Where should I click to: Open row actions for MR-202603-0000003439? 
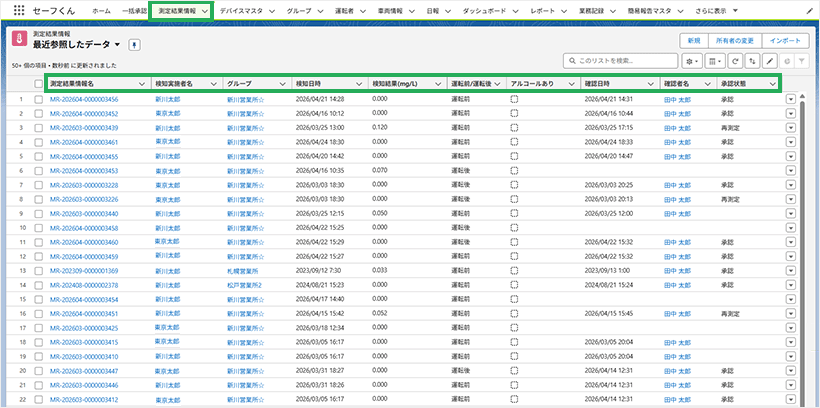pos(790,128)
